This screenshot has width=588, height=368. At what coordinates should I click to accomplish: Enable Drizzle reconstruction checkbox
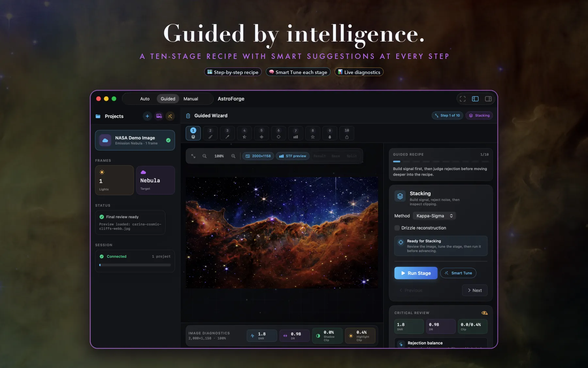pos(397,228)
